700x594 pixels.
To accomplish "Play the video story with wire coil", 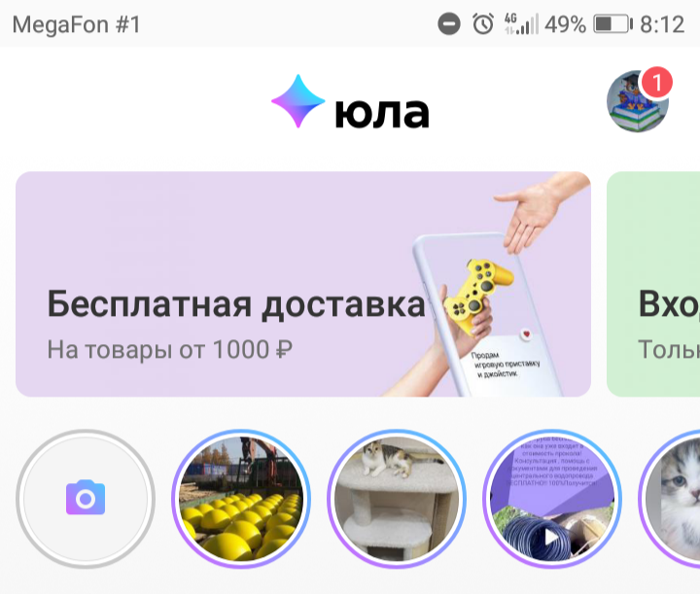I will [x=552, y=499].
